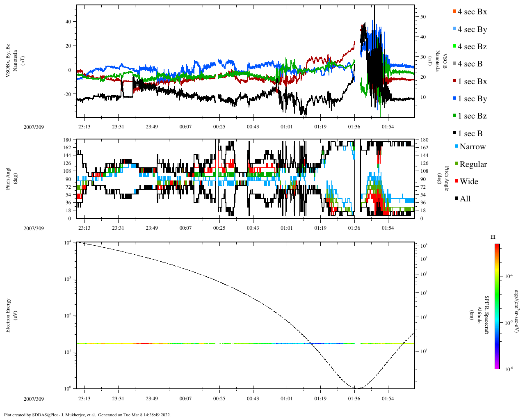Click the colored electron energy spectrogram strip
525x420 pixels.
coord(245,343)
